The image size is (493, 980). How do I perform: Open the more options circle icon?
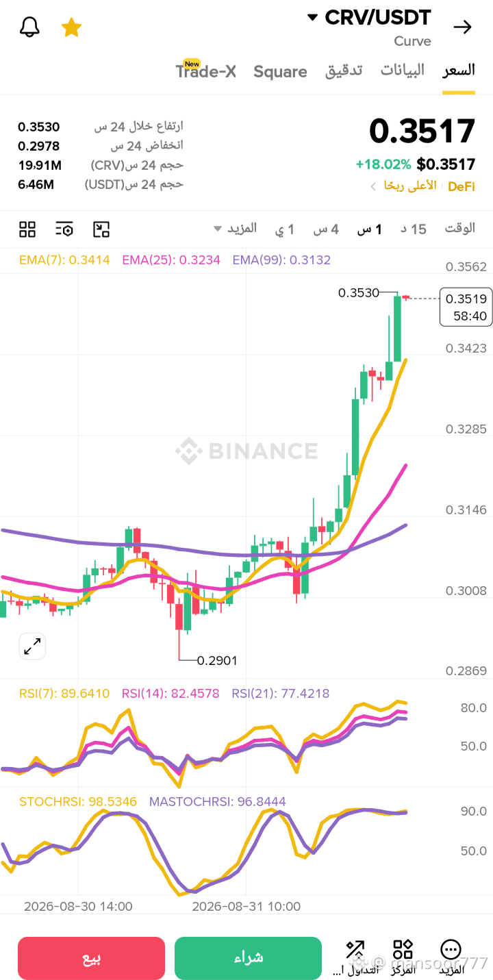[451, 956]
